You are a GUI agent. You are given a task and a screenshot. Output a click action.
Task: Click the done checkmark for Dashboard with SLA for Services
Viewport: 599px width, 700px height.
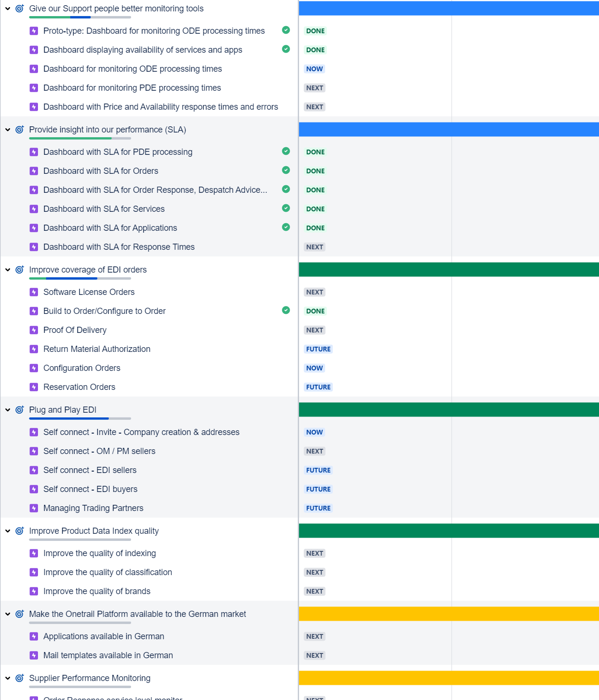coord(286,208)
